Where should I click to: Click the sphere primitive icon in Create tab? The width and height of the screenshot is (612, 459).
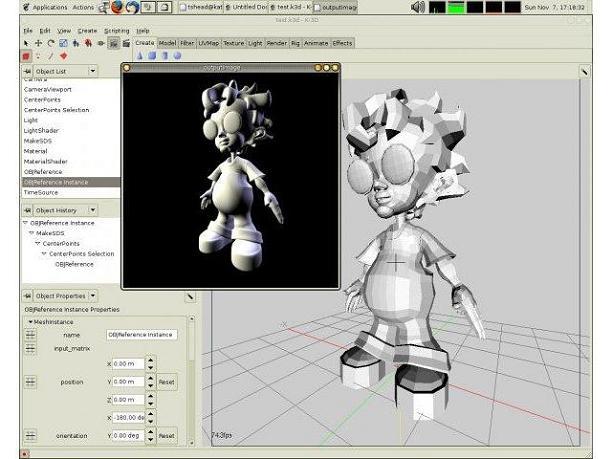click(x=176, y=57)
